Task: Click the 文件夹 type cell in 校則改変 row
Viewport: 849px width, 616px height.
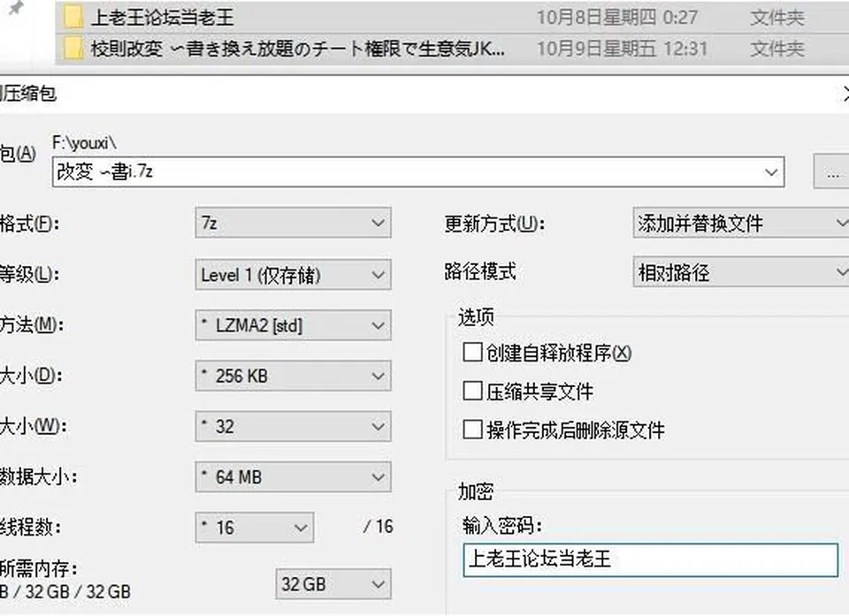Action: pyautogui.click(x=777, y=49)
